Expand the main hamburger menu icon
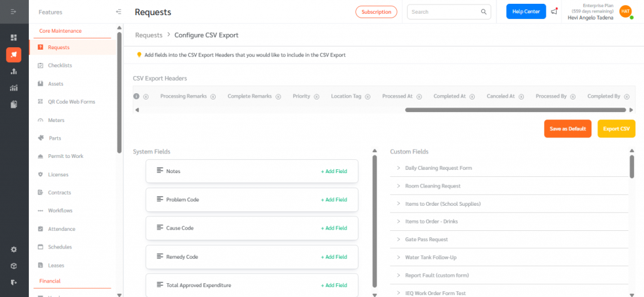644x297 pixels. click(x=14, y=12)
